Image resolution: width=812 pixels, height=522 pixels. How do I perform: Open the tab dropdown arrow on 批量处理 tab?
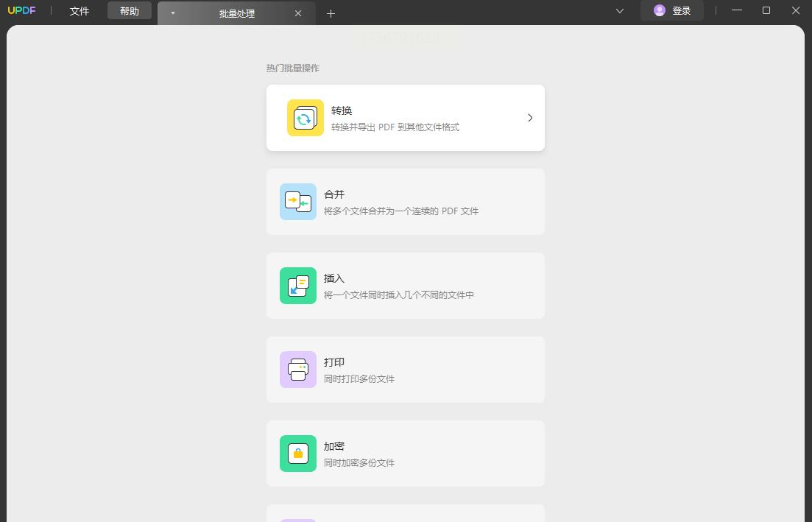[173, 13]
